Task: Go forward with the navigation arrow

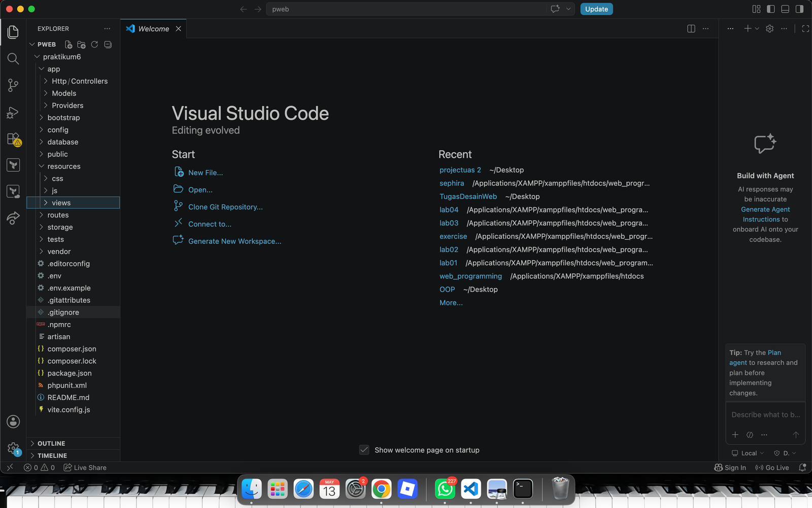Action: pos(258,9)
